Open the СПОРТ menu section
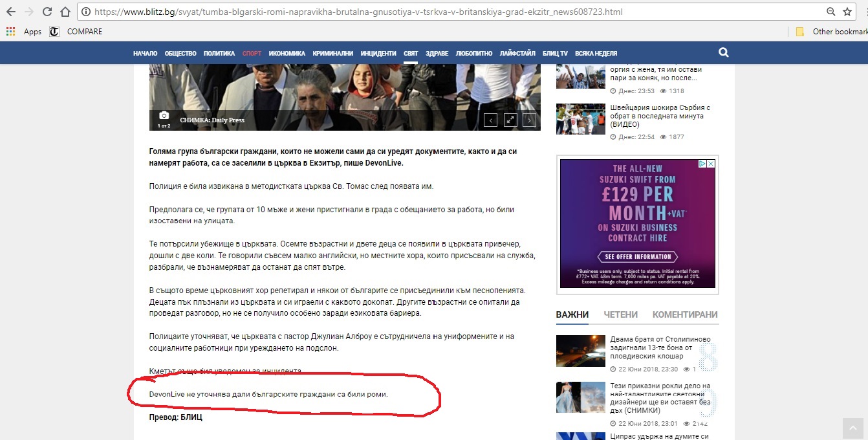The height and width of the screenshot is (440, 868). pyautogui.click(x=252, y=54)
